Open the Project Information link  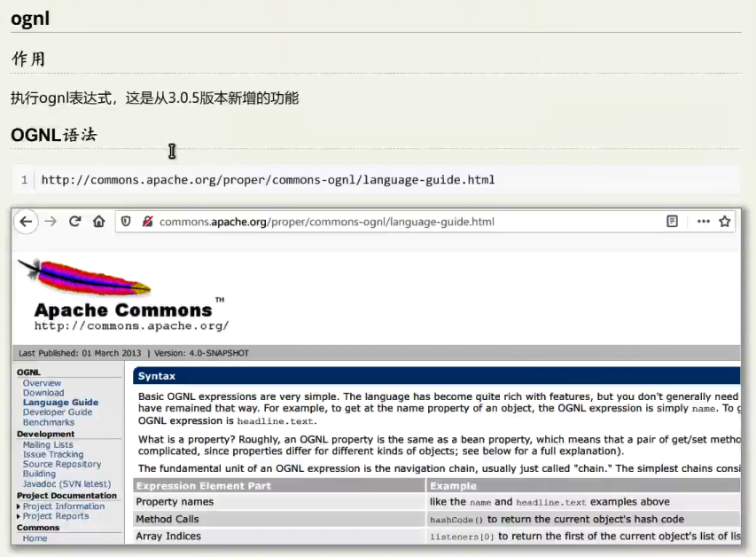pos(64,506)
